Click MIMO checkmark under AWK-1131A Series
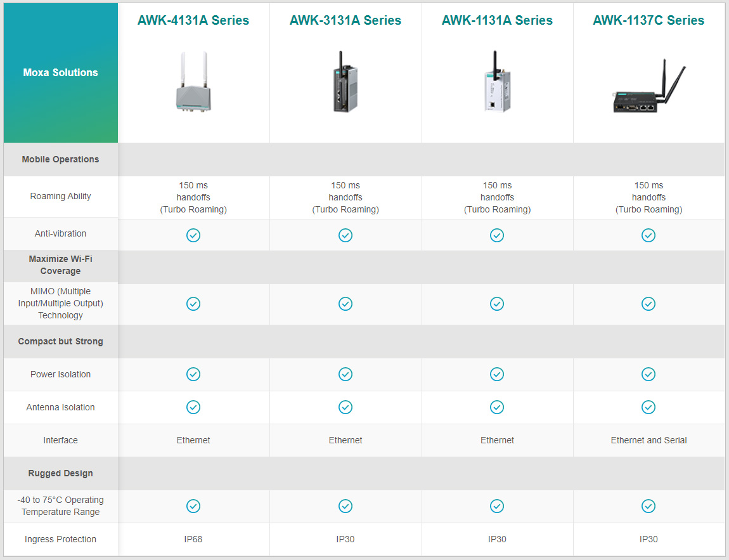 pyautogui.click(x=497, y=304)
